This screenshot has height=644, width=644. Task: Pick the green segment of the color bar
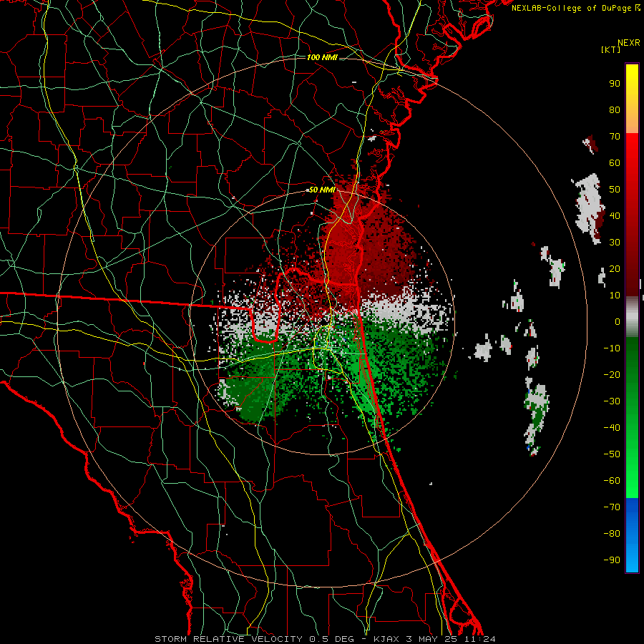pos(632,417)
